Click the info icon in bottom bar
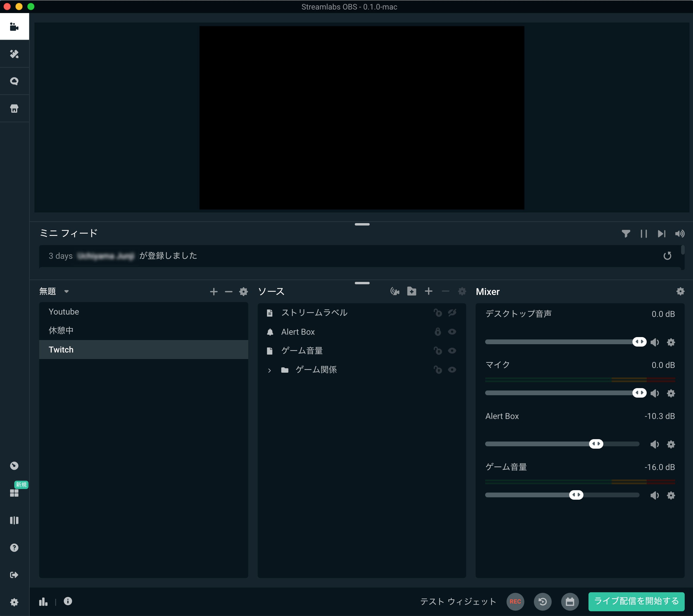This screenshot has width=693, height=616. 68,601
